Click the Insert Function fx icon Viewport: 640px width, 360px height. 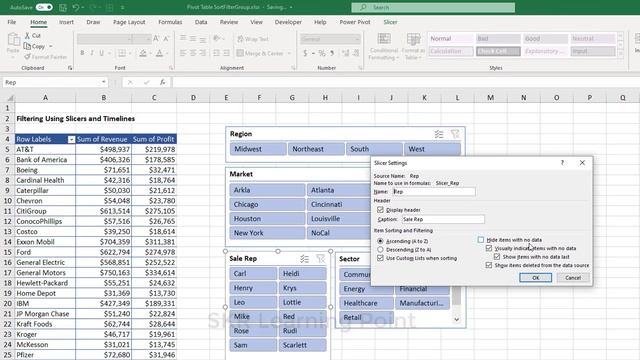(x=162, y=82)
